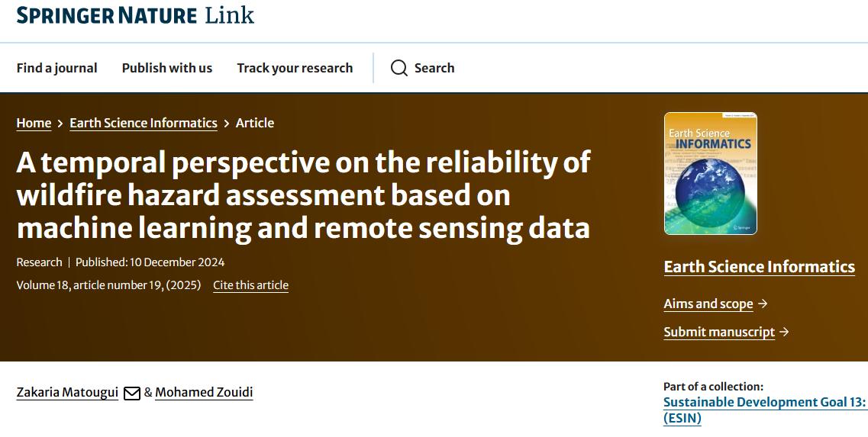The width and height of the screenshot is (868, 437).
Task: Open the Aims and scope link
Action: tap(708, 304)
